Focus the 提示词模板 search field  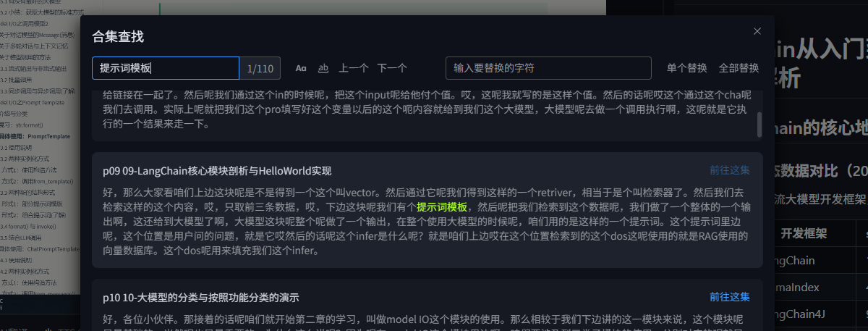[x=166, y=68]
